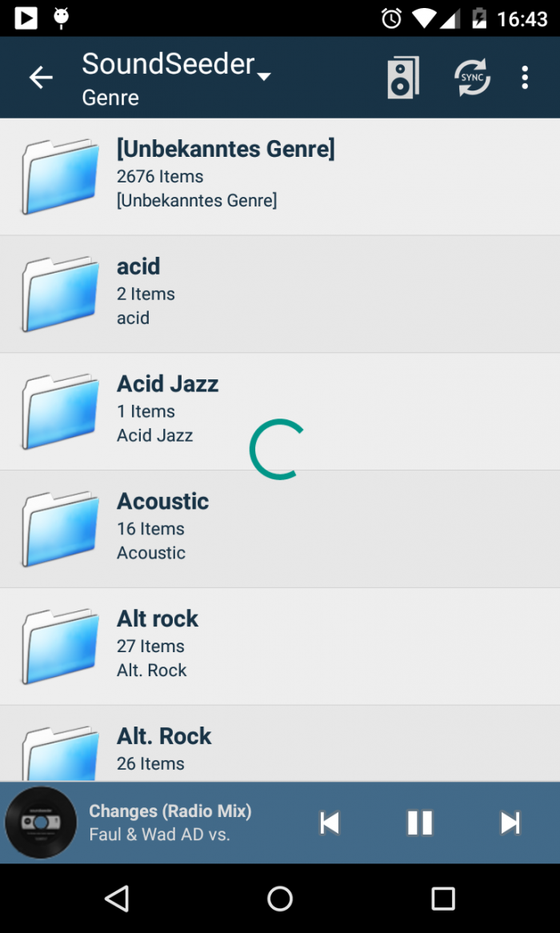The image size is (560, 933).
Task: Pause the currently playing track
Action: tap(420, 822)
